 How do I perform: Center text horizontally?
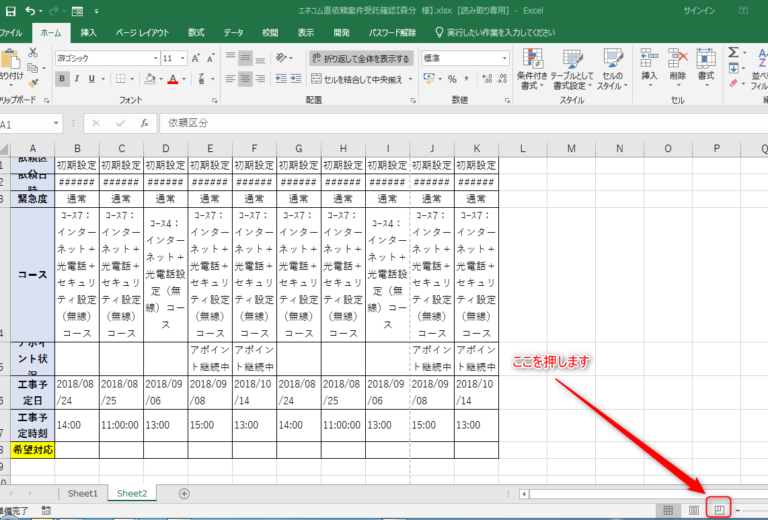[245, 79]
